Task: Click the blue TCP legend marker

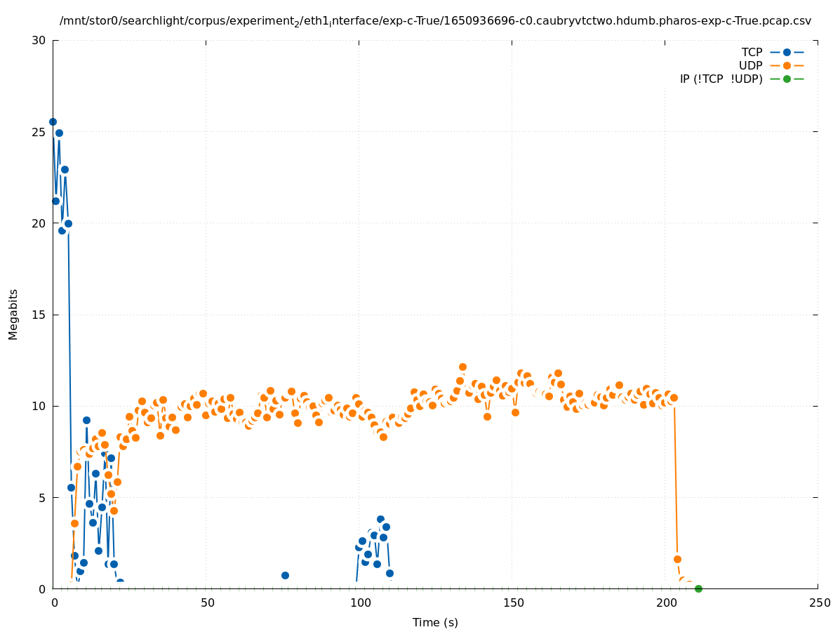Action: point(787,52)
